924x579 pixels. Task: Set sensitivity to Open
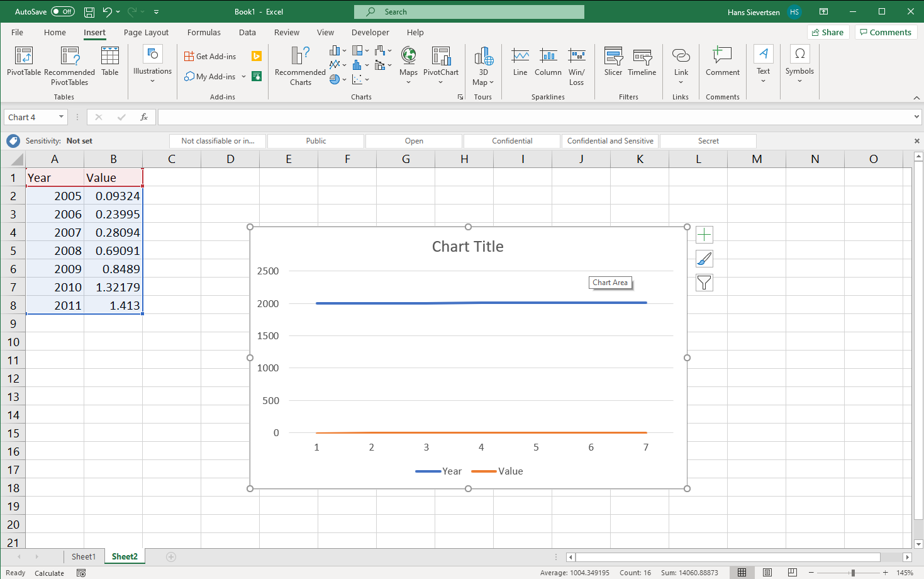[x=414, y=141]
